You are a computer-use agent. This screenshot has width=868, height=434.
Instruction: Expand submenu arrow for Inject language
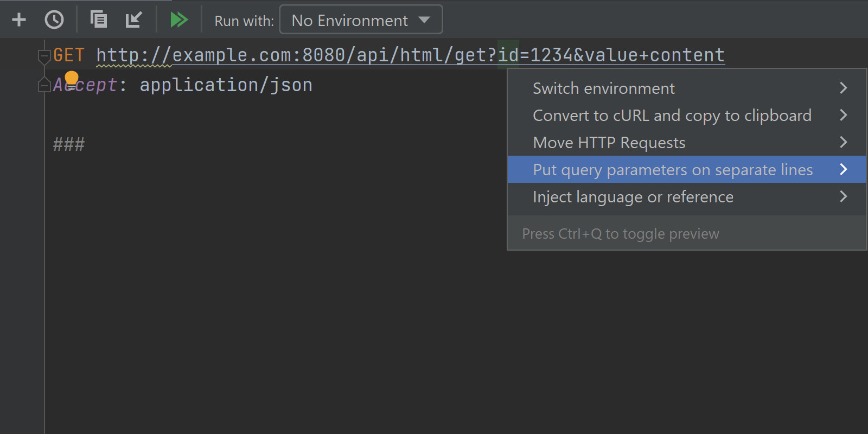843,196
